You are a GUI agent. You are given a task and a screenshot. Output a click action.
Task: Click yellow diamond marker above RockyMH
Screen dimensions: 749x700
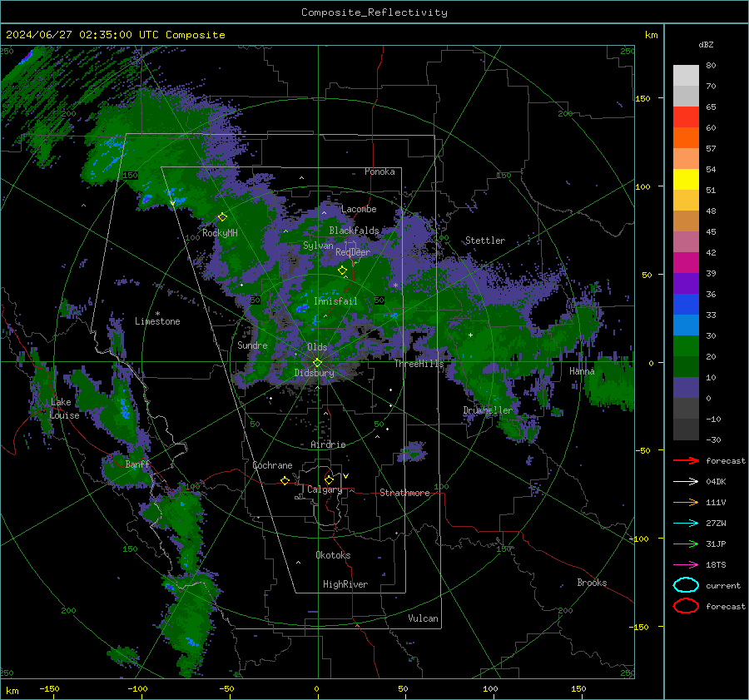tap(222, 217)
